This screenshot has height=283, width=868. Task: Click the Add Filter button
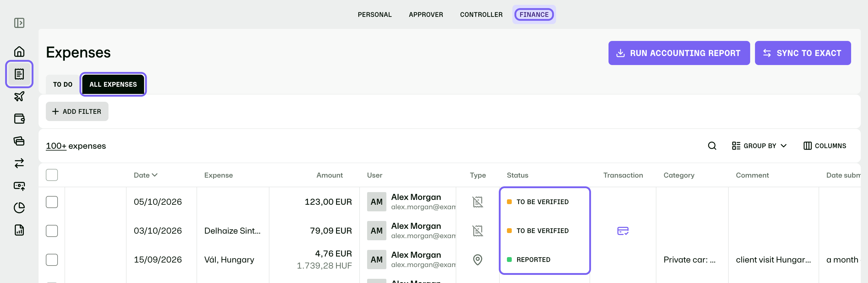click(77, 111)
